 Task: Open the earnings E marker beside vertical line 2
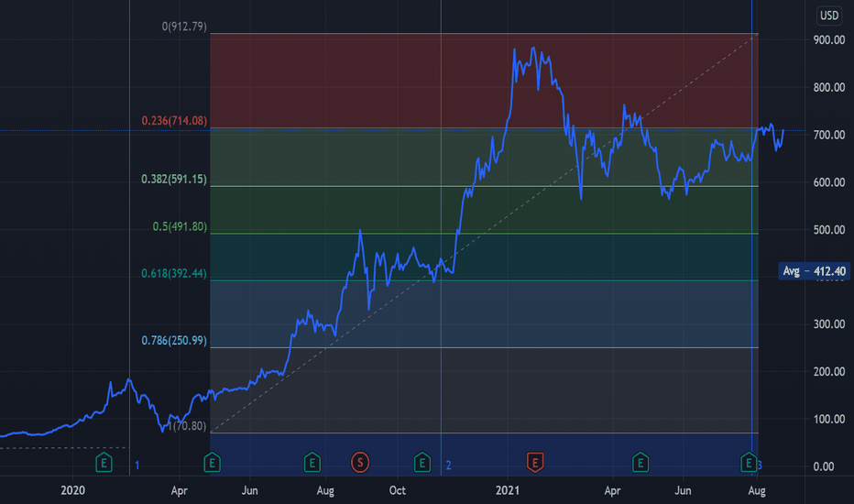point(422,463)
